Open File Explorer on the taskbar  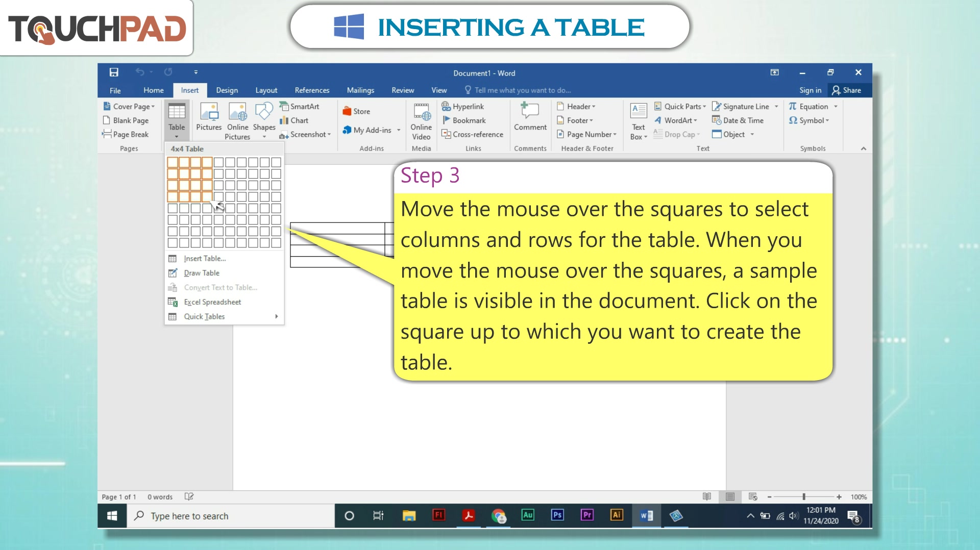click(409, 515)
